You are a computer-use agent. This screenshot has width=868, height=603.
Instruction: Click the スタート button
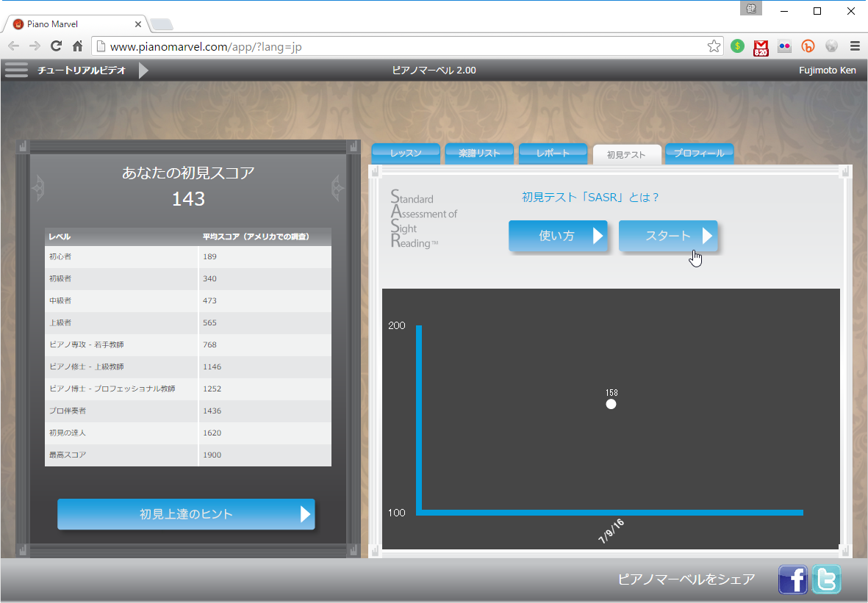pyautogui.click(x=668, y=236)
